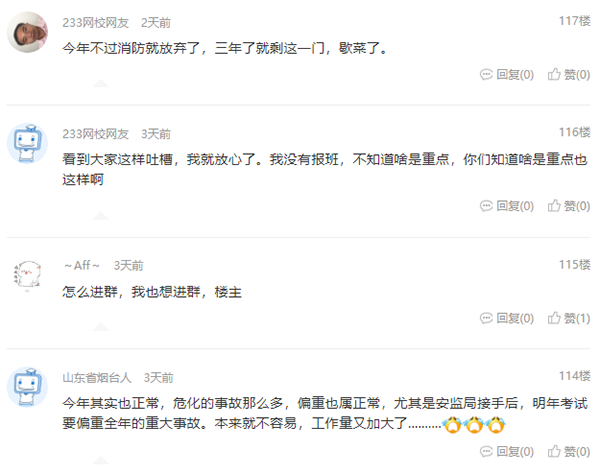This screenshot has width=600, height=473.
Task: Click the 117楼 floor label
Action: tap(574, 21)
